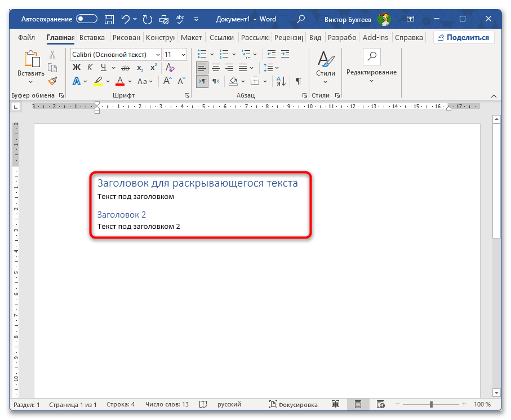Click the zoom slider in status bar
The width and height of the screenshot is (511, 420).
[431, 405]
